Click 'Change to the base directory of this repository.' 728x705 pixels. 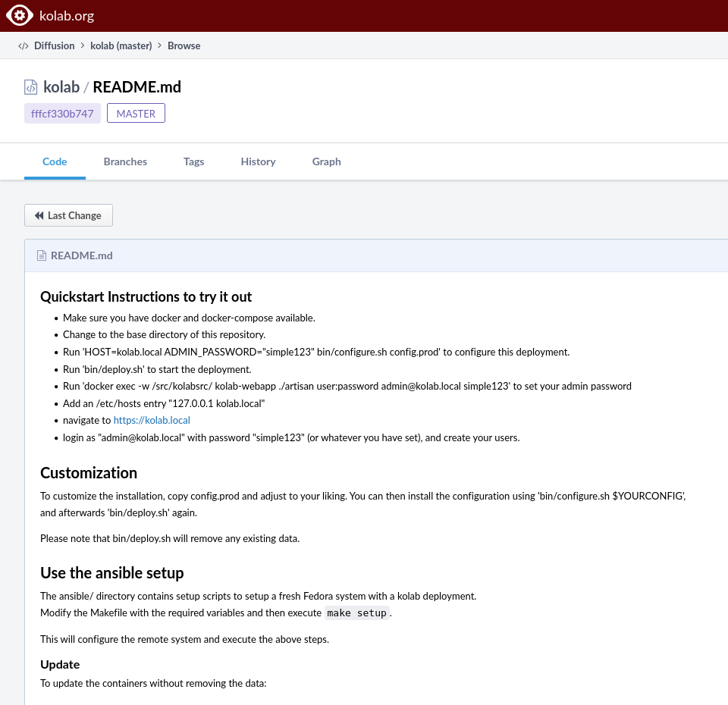coord(164,334)
